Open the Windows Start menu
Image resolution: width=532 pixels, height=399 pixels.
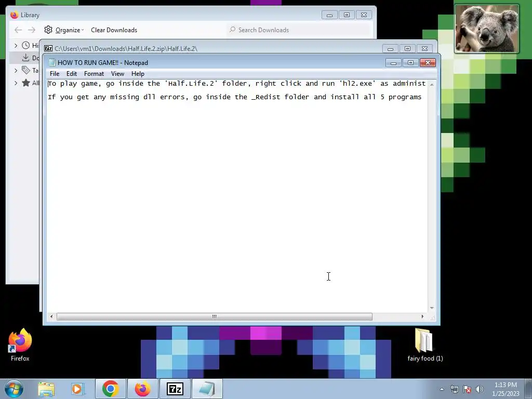(x=14, y=389)
